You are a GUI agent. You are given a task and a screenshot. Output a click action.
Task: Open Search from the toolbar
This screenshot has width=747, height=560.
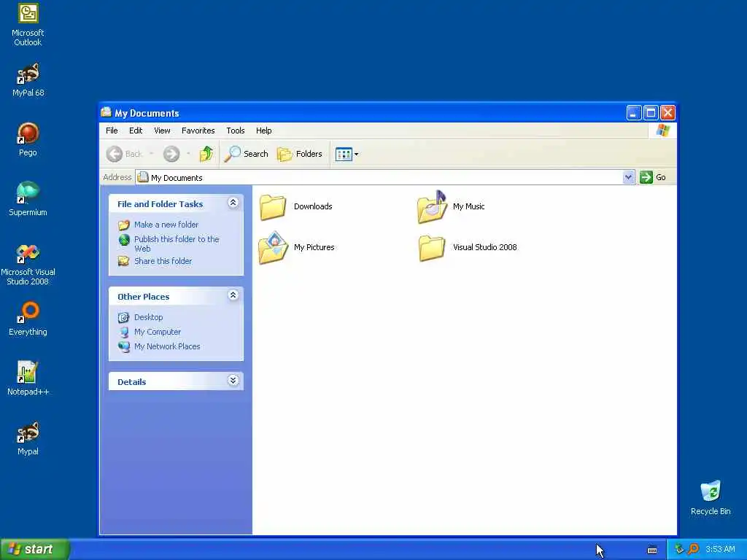click(x=247, y=154)
